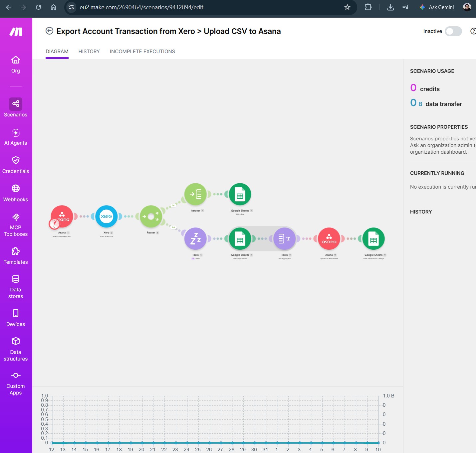Open Data structures

tap(16, 349)
